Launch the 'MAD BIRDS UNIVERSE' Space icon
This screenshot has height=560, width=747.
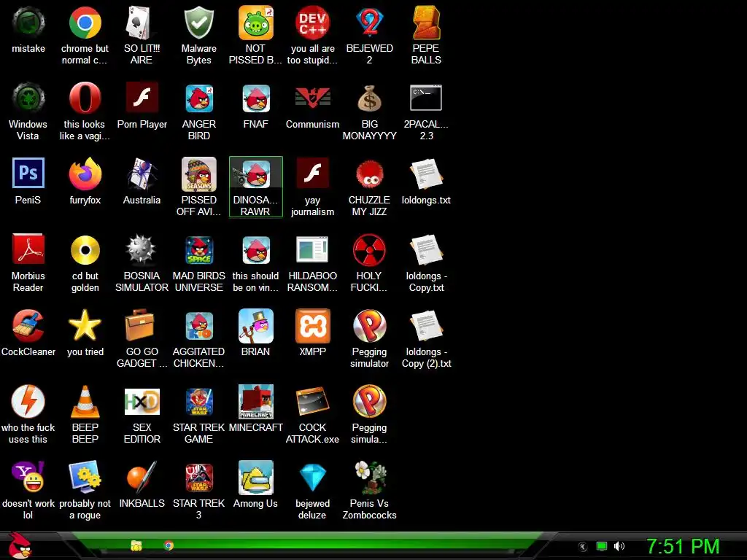(198, 250)
